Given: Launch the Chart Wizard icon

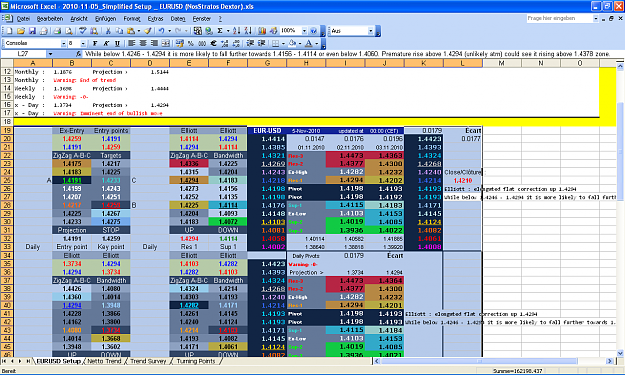Looking at the screenshot, I should (262, 31).
